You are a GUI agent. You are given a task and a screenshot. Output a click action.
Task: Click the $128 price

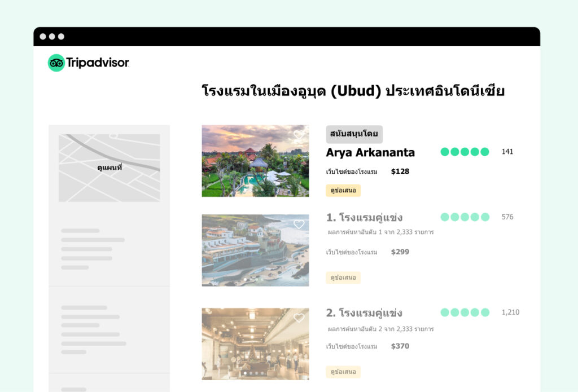[400, 171]
